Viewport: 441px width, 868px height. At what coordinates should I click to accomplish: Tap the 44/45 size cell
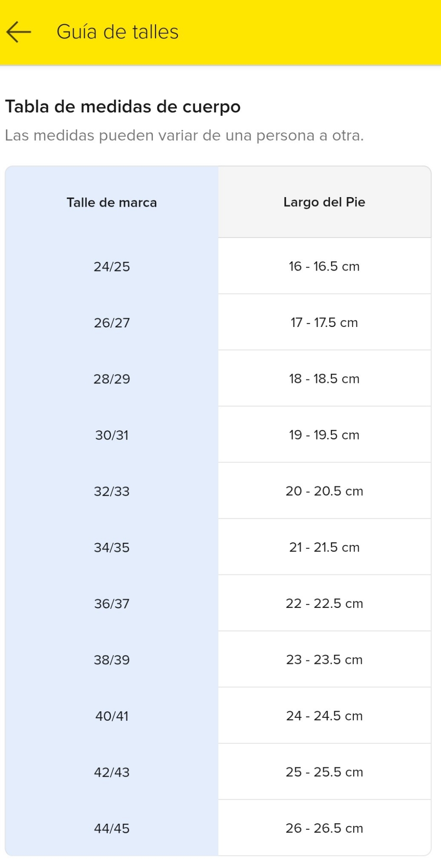point(112,828)
